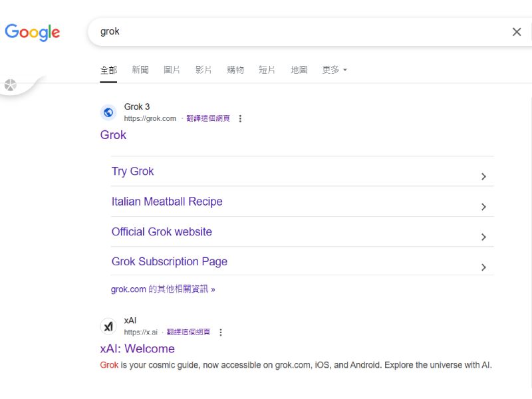Open the Grok result title link
This screenshot has width=532, height=399.
113,135
